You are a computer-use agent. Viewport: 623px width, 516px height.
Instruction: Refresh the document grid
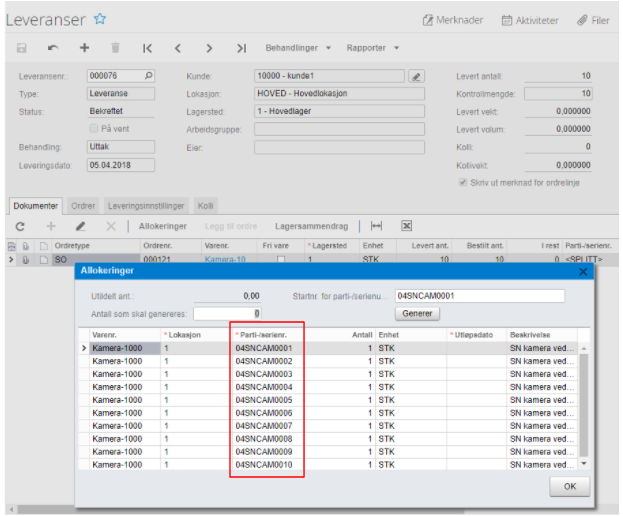coord(20,226)
